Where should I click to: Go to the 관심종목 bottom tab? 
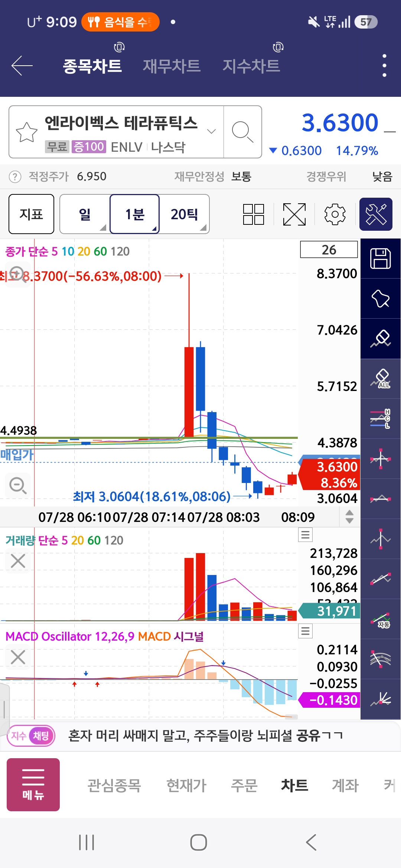tap(114, 785)
